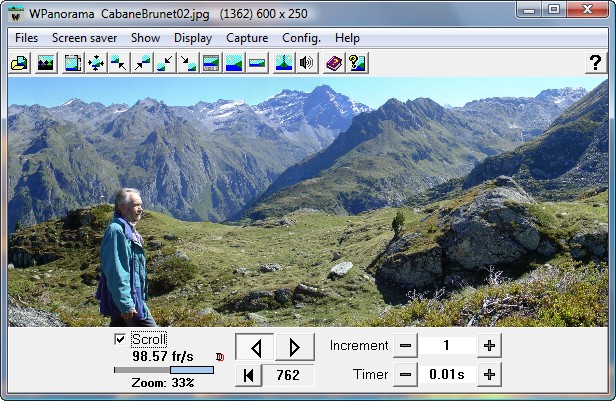Open the Screen saver menu
Viewport: 616px width, 401px height.
(x=84, y=38)
